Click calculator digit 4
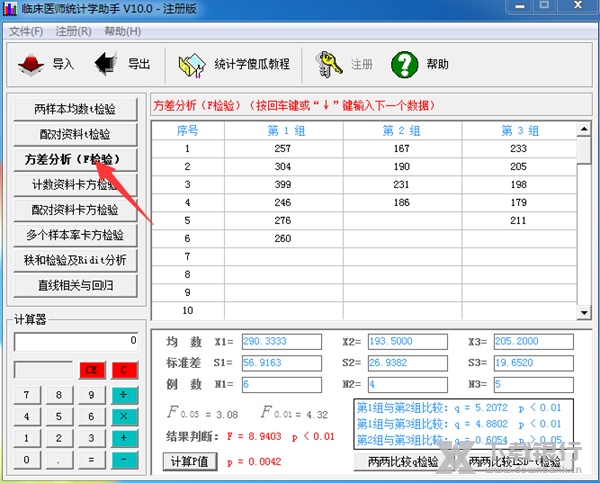The height and width of the screenshot is (483, 600). pos(27,416)
